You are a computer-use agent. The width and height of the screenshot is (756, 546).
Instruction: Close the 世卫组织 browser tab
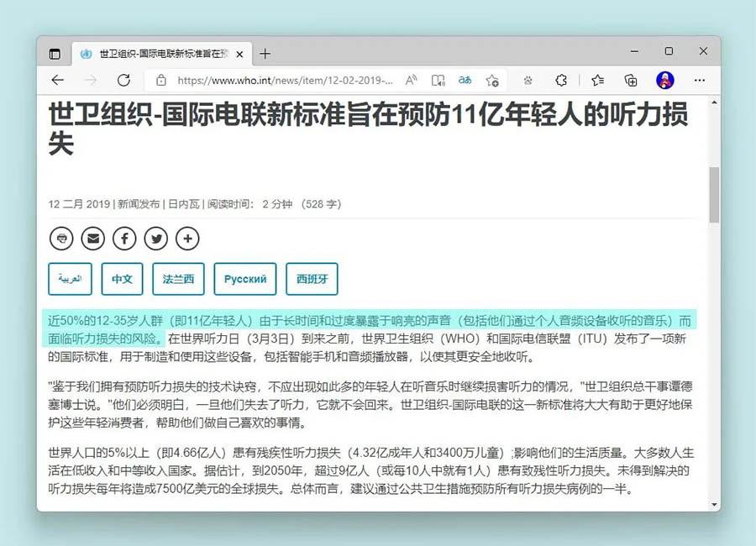[x=239, y=54]
